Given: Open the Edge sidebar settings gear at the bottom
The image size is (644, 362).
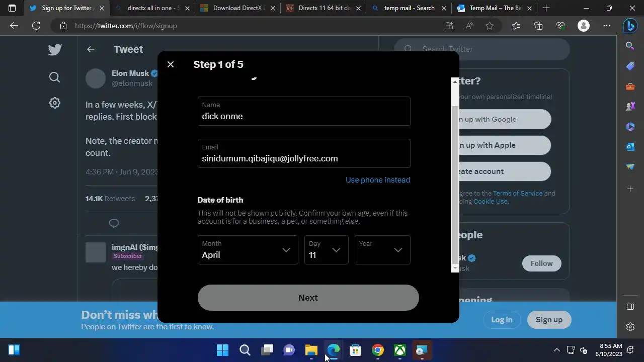Looking at the screenshot, I should [630, 327].
